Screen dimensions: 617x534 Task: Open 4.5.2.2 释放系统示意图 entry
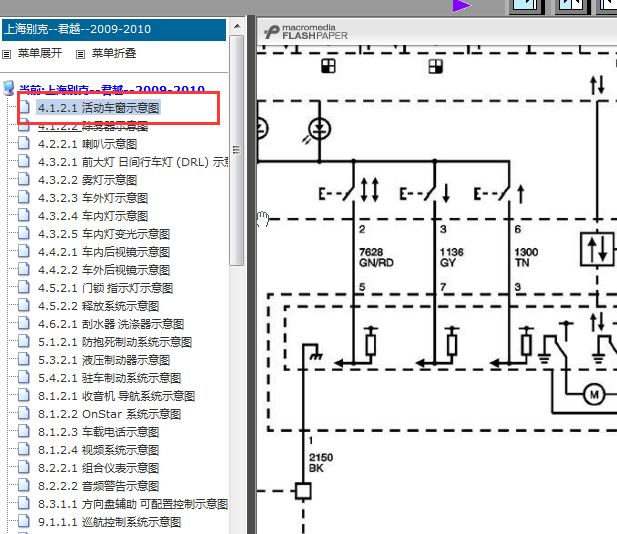pos(98,306)
